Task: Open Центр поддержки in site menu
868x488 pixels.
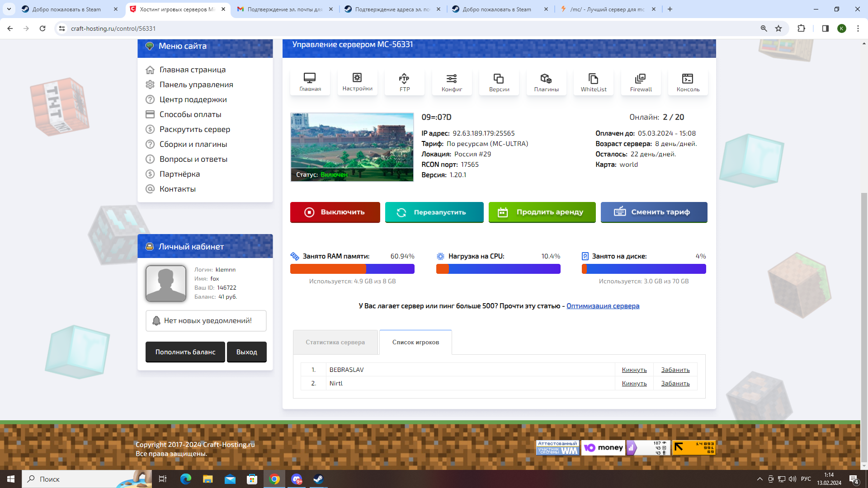Action: pyautogui.click(x=193, y=99)
